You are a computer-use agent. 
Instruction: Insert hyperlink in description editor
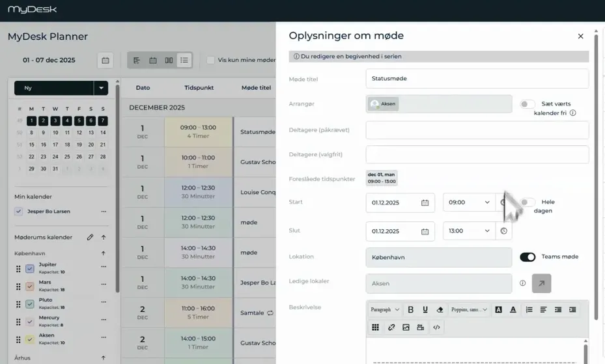[391, 328]
